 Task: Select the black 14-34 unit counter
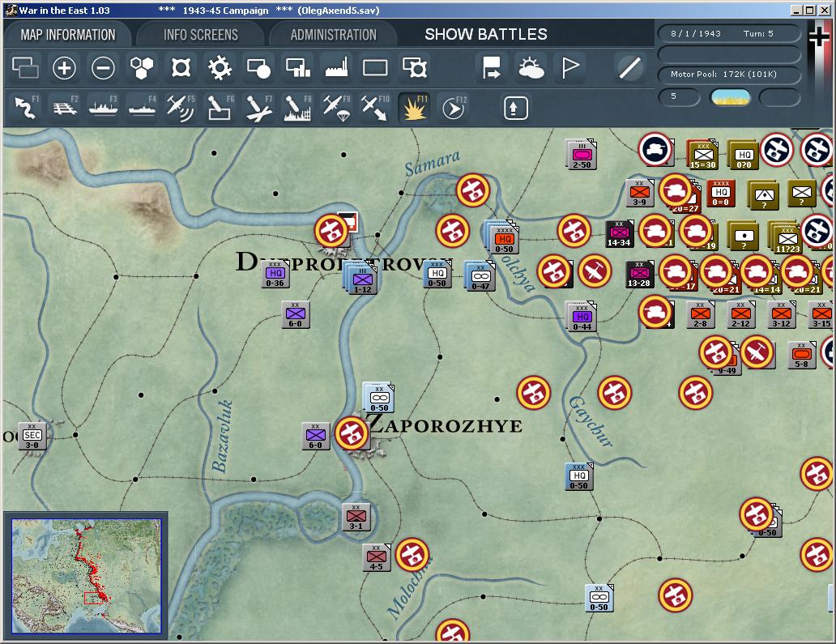(x=619, y=234)
